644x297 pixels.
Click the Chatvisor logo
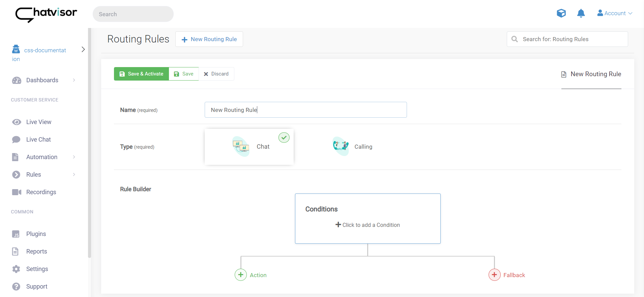tap(46, 14)
